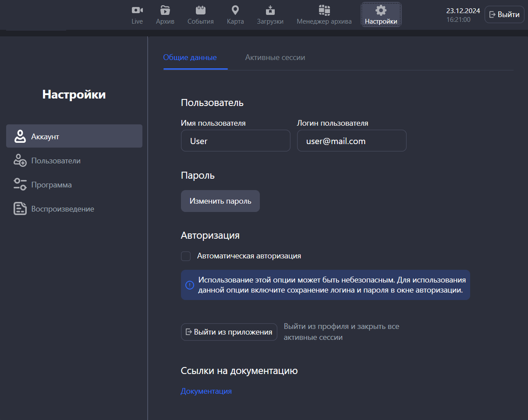This screenshot has height=420, width=528.
Task: Click the Имя пользователя input field
Action: click(235, 141)
